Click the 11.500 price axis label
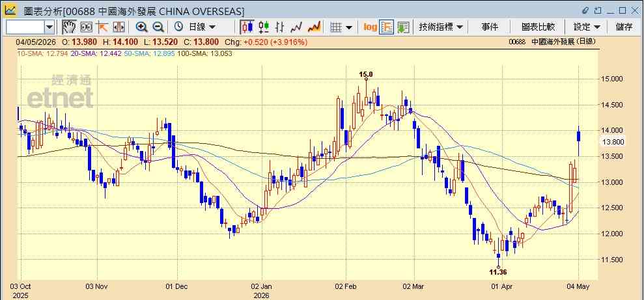Image resolution: width=644 pixels, height=300 pixels. click(612, 260)
